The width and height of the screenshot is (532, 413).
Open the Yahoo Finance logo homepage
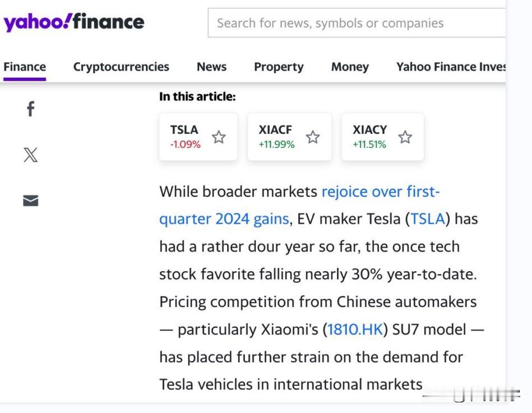[74, 22]
